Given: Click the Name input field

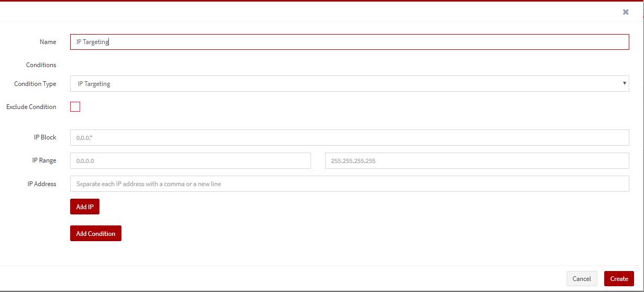Looking at the screenshot, I should coord(350,42).
